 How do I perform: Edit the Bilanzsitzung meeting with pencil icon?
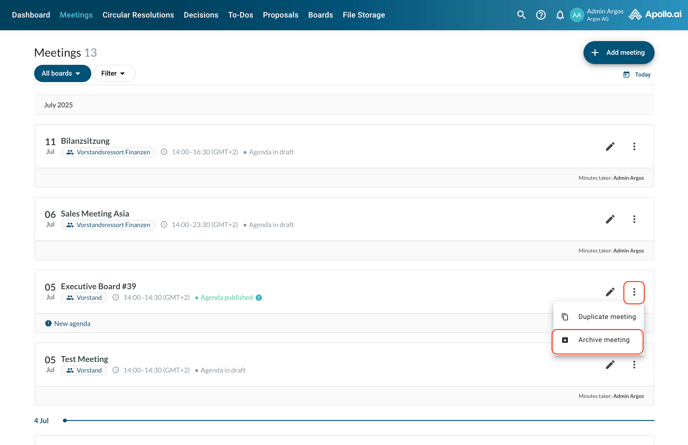click(x=610, y=147)
